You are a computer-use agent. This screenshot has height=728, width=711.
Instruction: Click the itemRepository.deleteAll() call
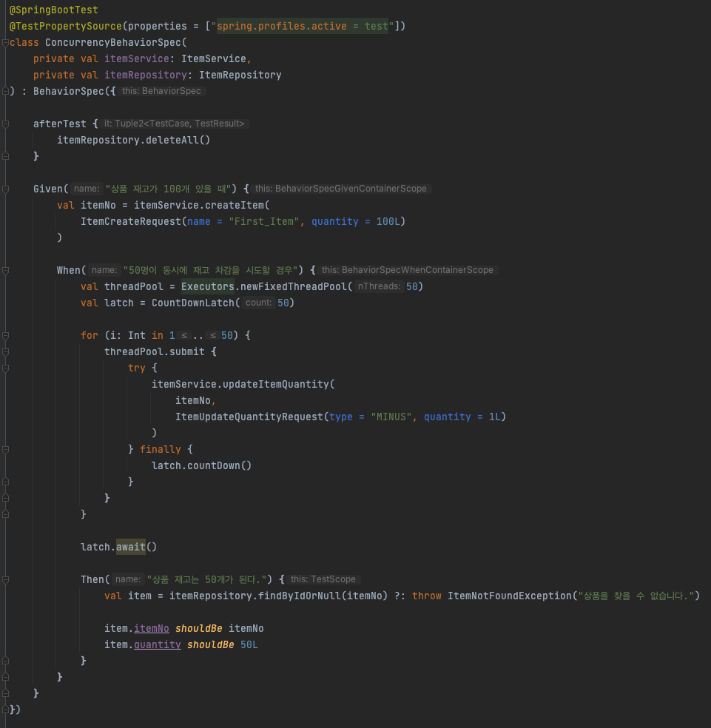133,140
